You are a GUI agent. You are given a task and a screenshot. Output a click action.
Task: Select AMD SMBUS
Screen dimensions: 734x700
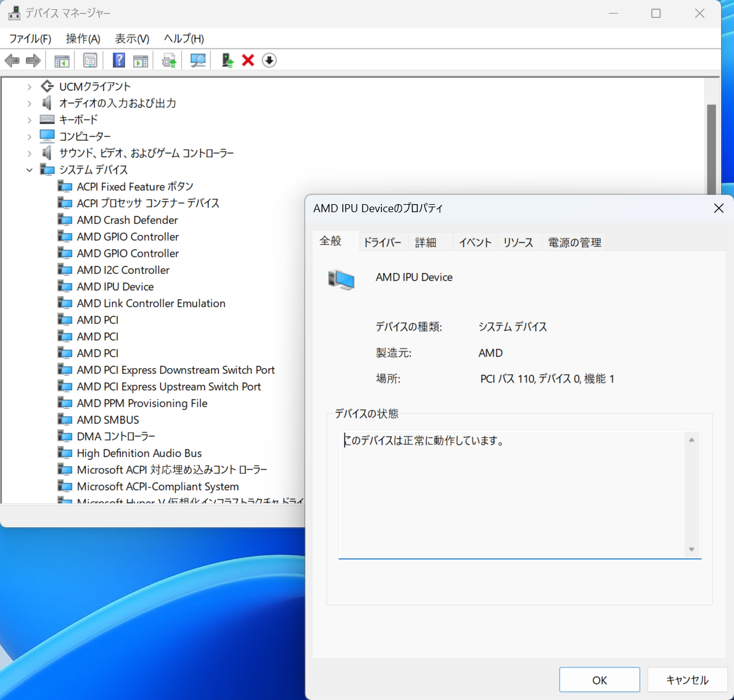pos(108,420)
